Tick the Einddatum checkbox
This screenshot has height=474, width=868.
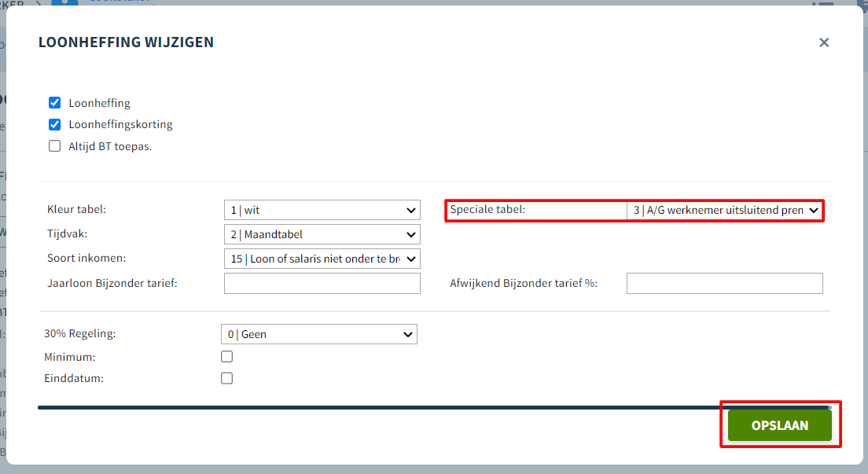[227, 378]
